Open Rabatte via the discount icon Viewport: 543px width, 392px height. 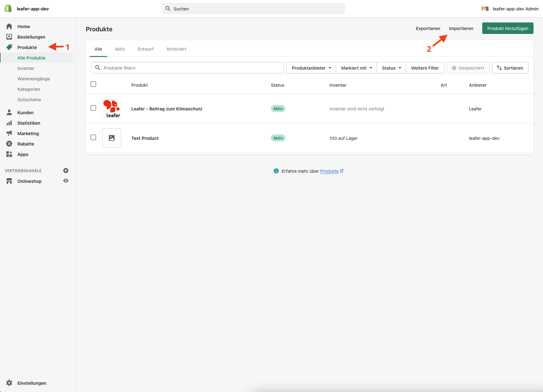[9, 144]
